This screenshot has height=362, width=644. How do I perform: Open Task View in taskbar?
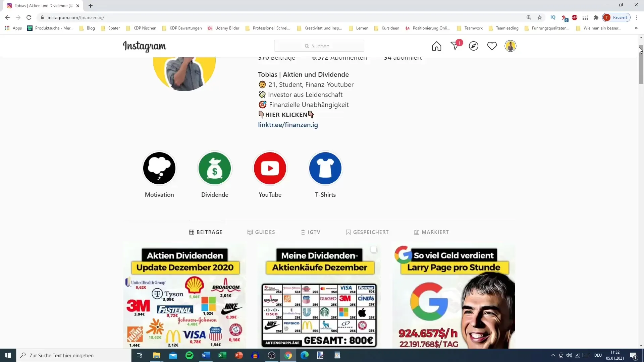point(140,355)
